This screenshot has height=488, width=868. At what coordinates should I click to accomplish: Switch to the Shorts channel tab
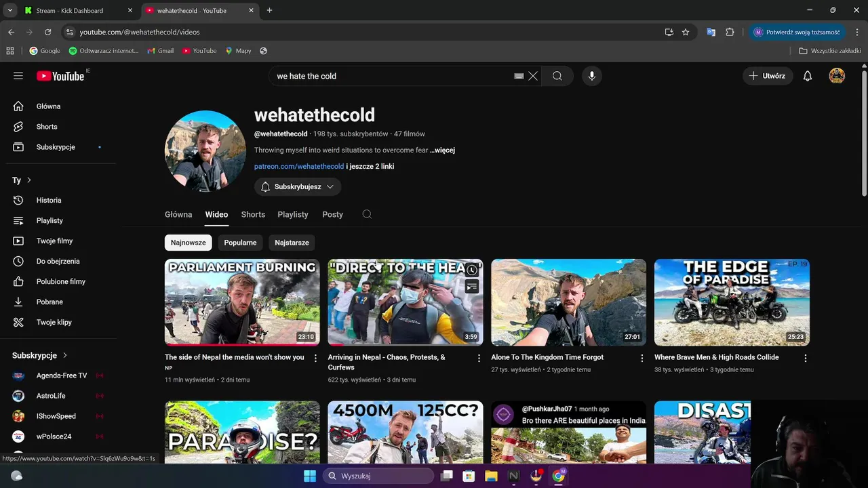(253, 214)
